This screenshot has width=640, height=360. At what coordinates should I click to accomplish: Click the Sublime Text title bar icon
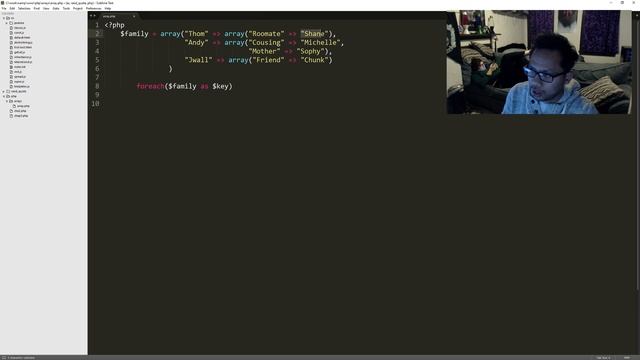[2, 3]
